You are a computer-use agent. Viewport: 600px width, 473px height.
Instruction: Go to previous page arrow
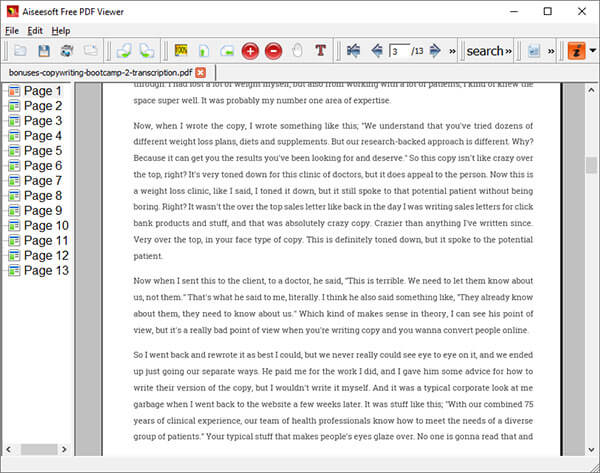[377, 51]
